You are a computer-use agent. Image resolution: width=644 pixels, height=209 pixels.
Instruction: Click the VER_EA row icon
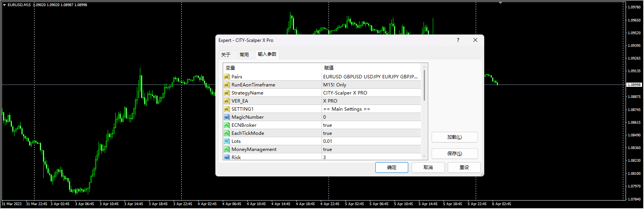tap(227, 101)
